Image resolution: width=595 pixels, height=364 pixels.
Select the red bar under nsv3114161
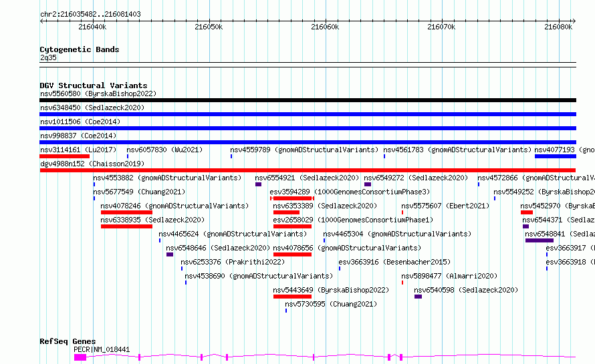pyautogui.click(x=64, y=156)
